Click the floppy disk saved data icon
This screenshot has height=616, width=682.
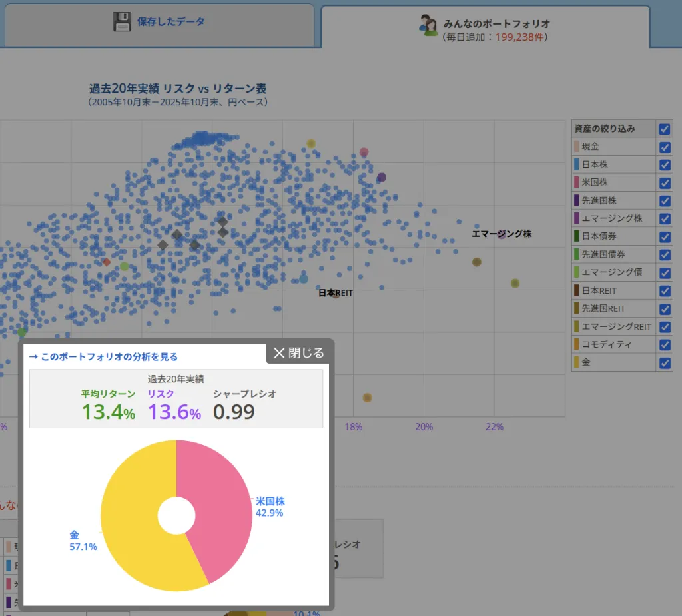pos(122,22)
